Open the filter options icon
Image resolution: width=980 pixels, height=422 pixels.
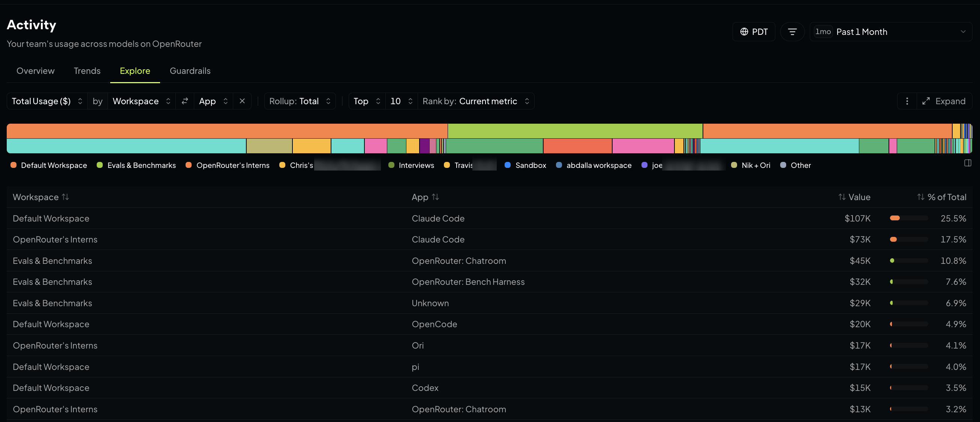coord(792,31)
